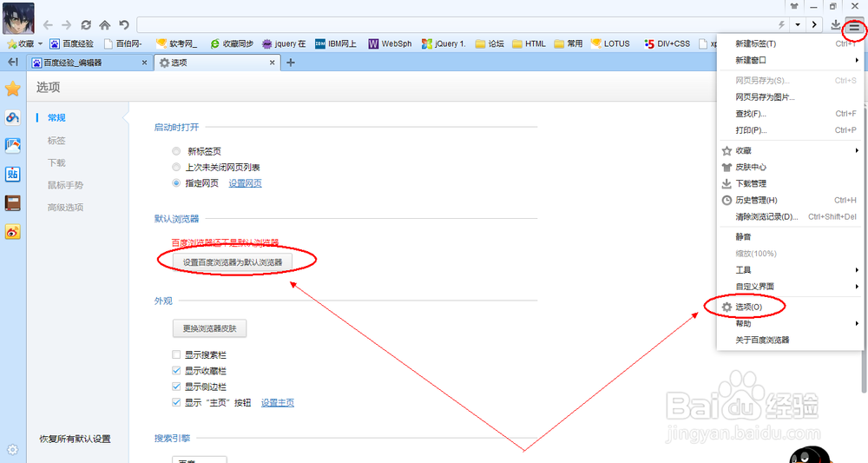Open the HTML bookmark folder
Viewport: 868px width, 463px height.
click(x=529, y=43)
